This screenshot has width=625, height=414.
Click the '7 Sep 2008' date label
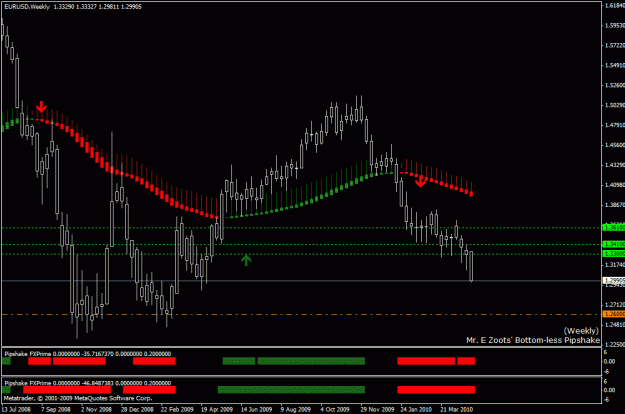[56, 409]
